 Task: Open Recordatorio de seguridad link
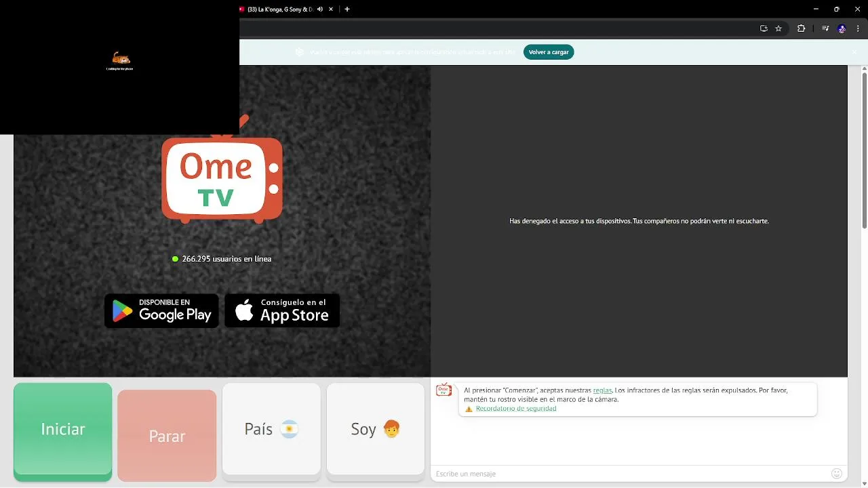coord(516,409)
